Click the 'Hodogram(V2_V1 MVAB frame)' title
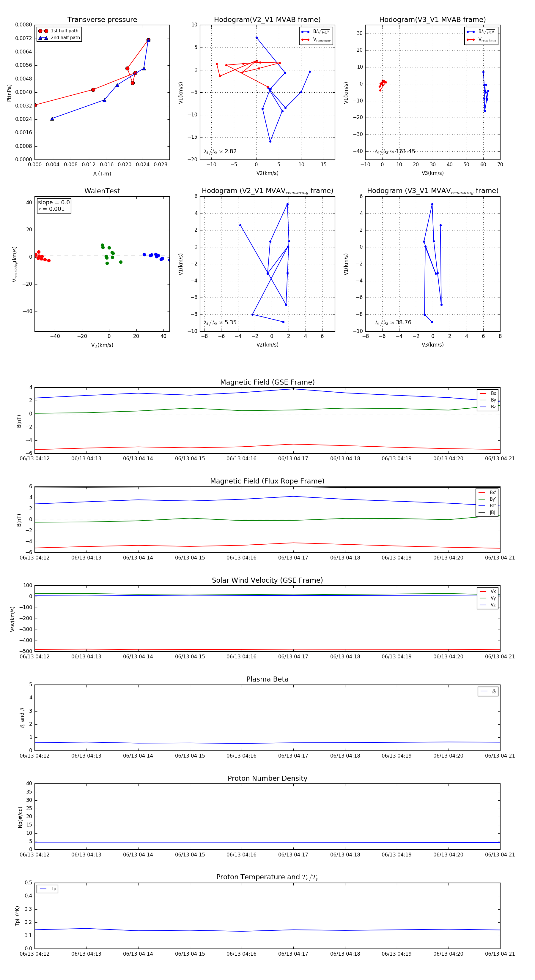Screen dimensions: 535x980 (x=267, y=20)
